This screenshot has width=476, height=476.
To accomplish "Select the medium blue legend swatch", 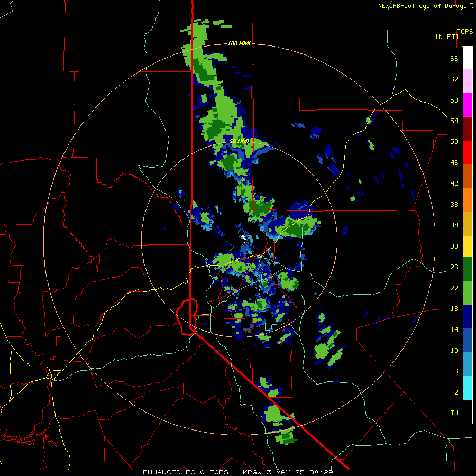I will (467, 340).
